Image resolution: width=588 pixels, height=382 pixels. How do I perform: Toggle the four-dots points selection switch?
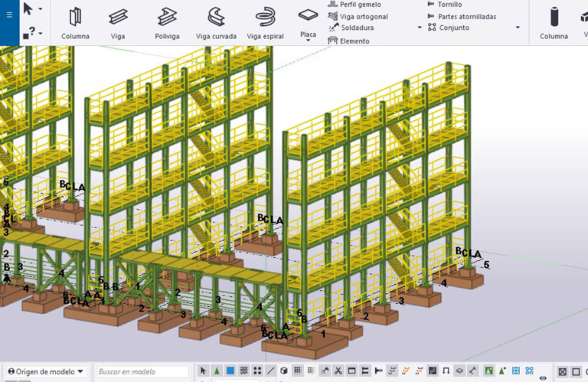pyautogui.click(x=257, y=371)
